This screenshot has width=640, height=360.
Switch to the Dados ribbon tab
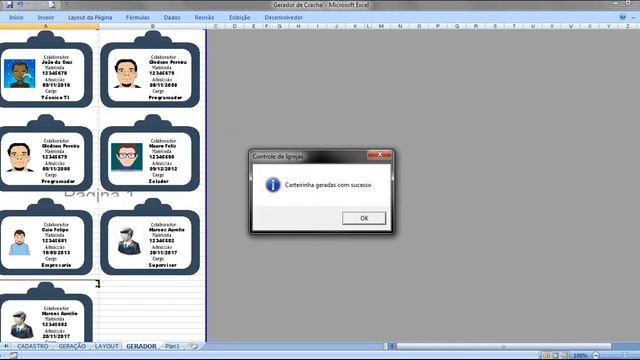tap(172, 18)
